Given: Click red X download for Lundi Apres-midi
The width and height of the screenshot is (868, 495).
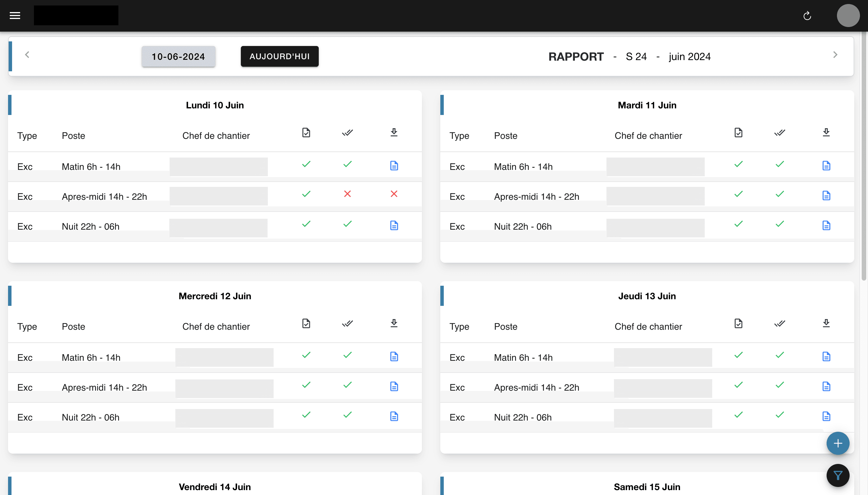Looking at the screenshot, I should point(394,194).
